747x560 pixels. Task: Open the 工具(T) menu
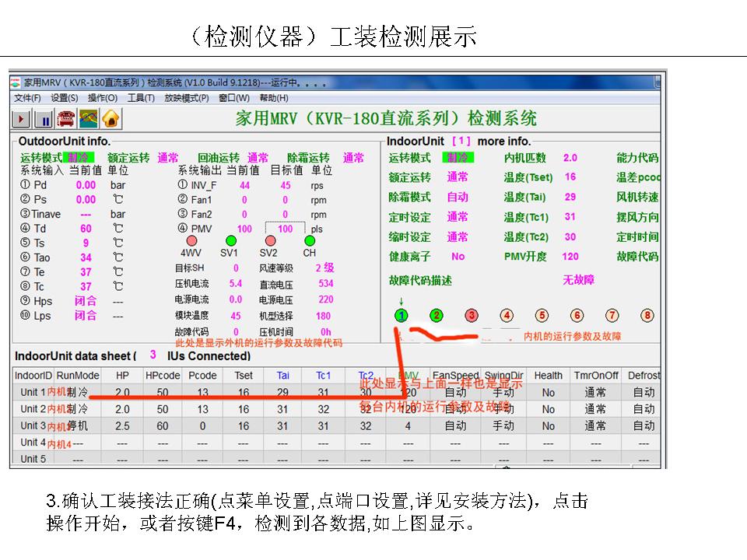pyautogui.click(x=141, y=98)
